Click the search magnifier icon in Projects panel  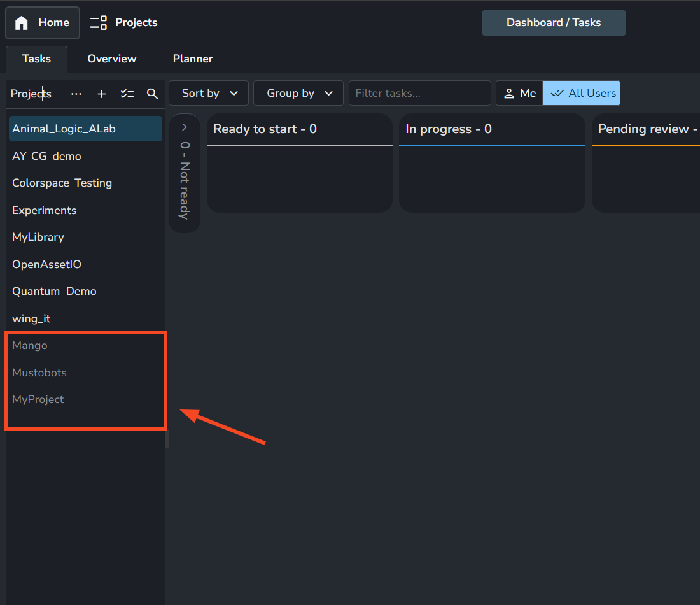153,94
